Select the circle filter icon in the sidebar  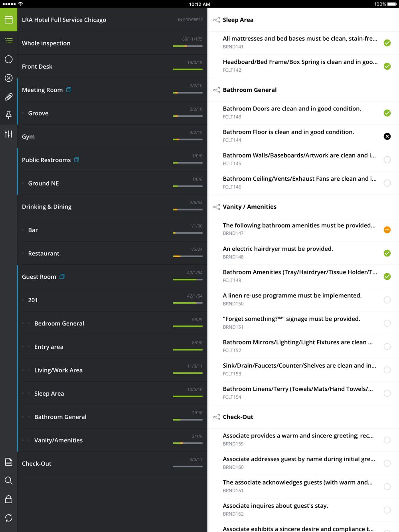8,59
